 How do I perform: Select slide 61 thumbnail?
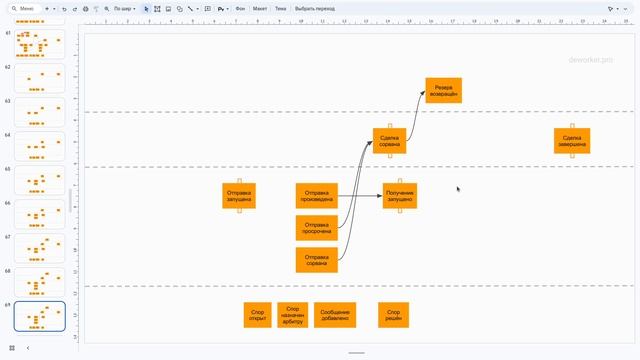pos(40,44)
